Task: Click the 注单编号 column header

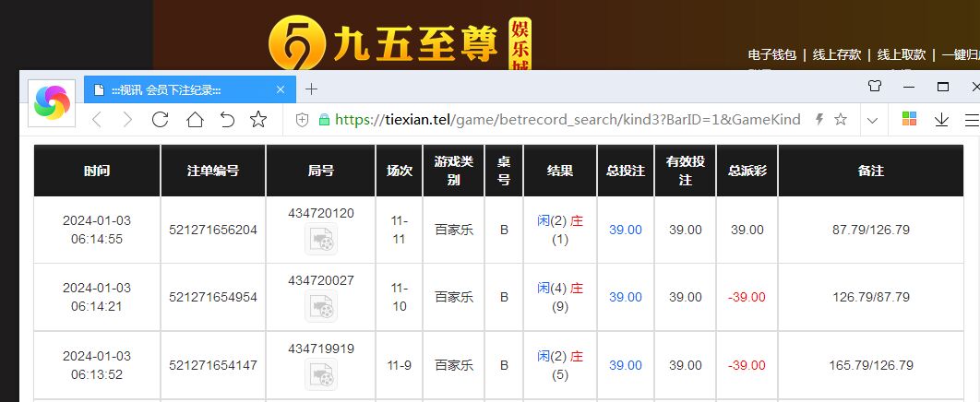Action: [213, 171]
